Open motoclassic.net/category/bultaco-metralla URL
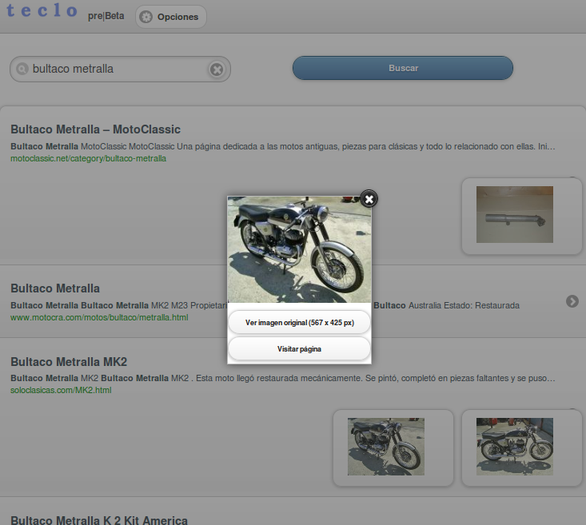 pos(88,158)
